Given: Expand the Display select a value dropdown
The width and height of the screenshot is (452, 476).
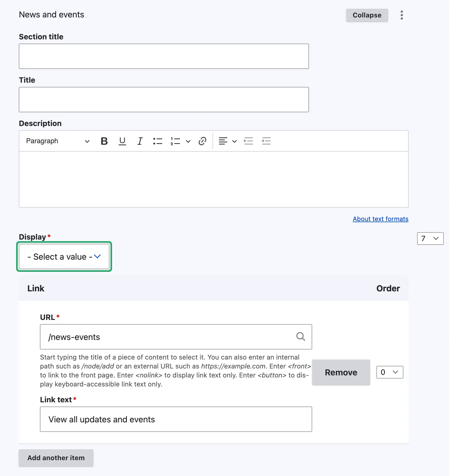Looking at the screenshot, I should click(x=64, y=256).
